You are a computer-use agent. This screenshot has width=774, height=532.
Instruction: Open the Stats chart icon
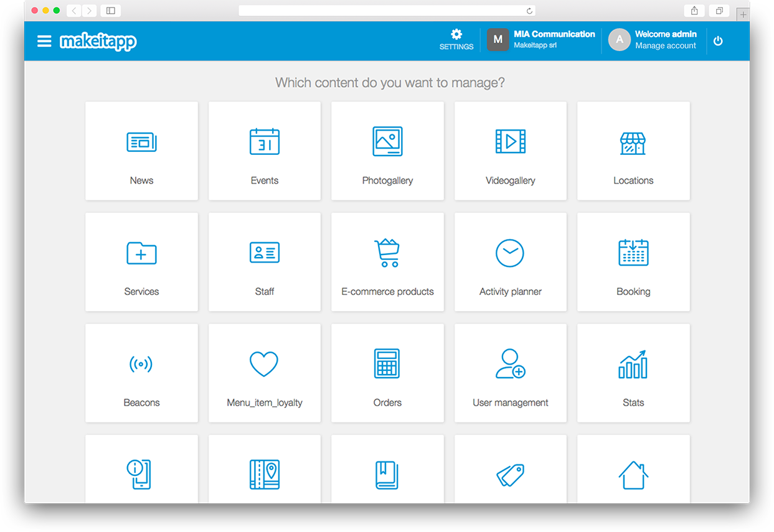coord(633,364)
